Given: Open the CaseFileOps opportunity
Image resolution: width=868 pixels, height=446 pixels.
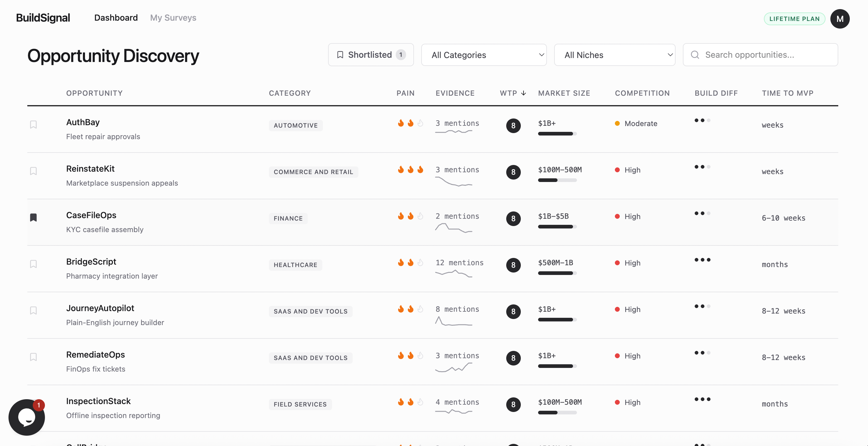Looking at the screenshot, I should (x=91, y=215).
